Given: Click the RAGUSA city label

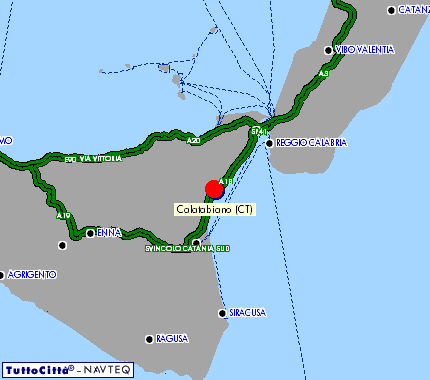Looking at the screenshot, I should pyautogui.click(x=172, y=339).
